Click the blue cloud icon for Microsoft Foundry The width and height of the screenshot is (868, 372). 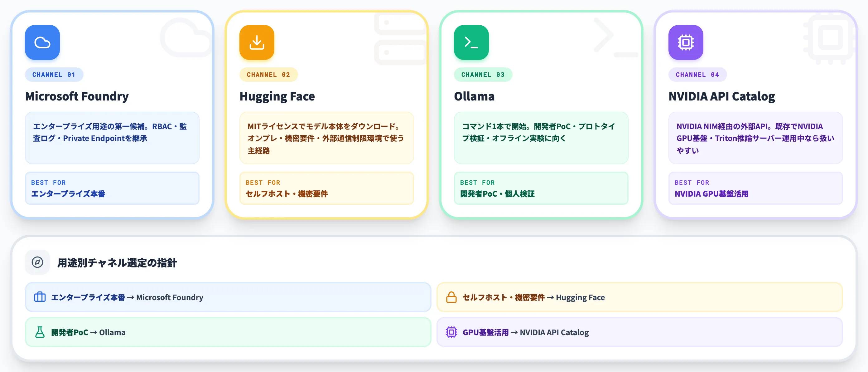click(42, 42)
